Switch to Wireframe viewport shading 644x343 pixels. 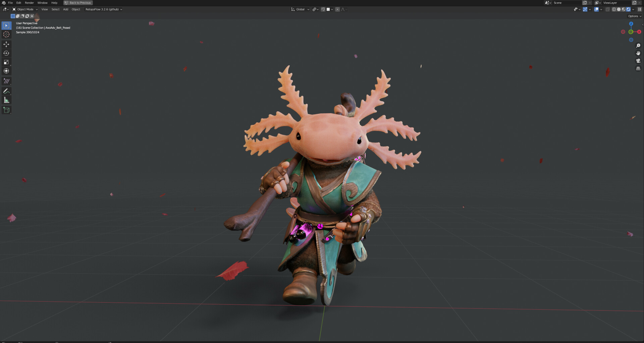pos(614,9)
